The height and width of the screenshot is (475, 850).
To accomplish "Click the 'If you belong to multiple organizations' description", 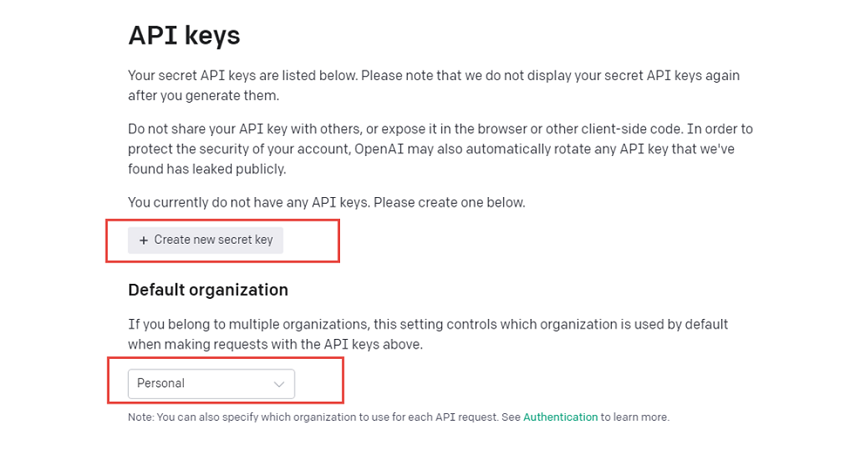I will coord(428,325).
